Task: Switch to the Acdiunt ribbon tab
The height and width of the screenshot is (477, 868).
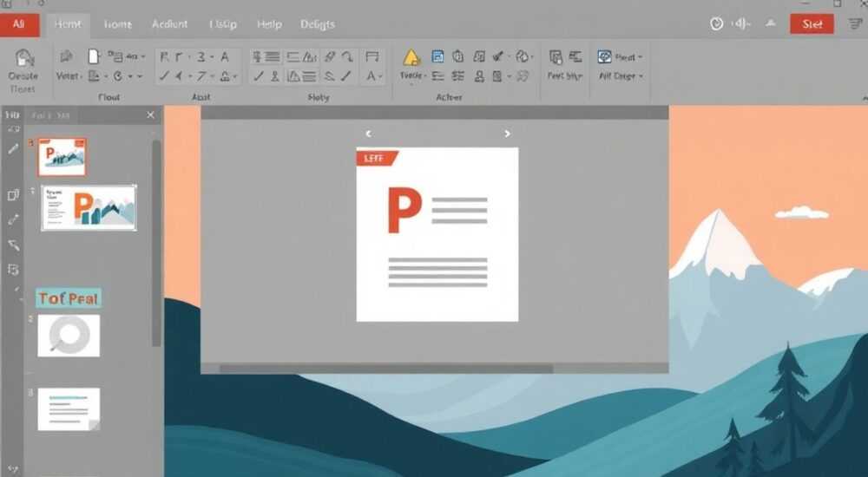Action: [169, 24]
